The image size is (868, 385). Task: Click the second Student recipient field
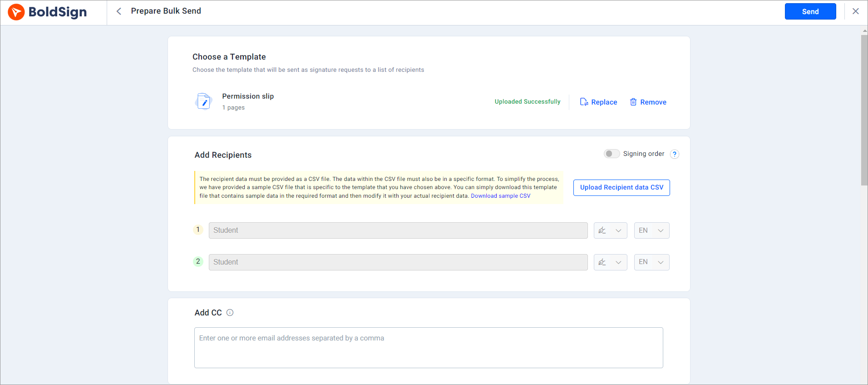pyautogui.click(x=398, y=262)
